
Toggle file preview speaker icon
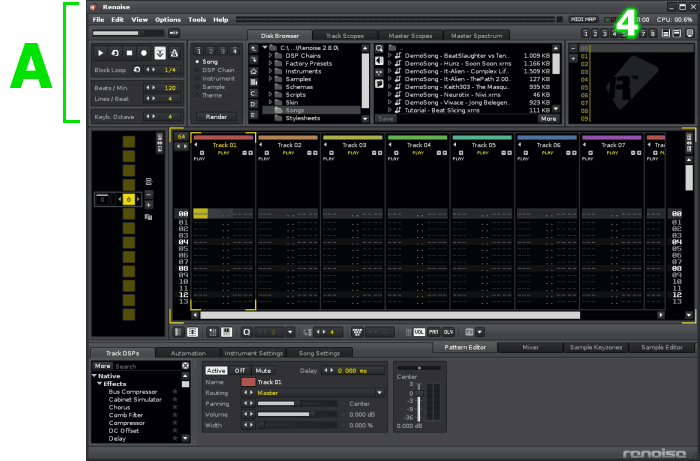(x=379, y=60)
